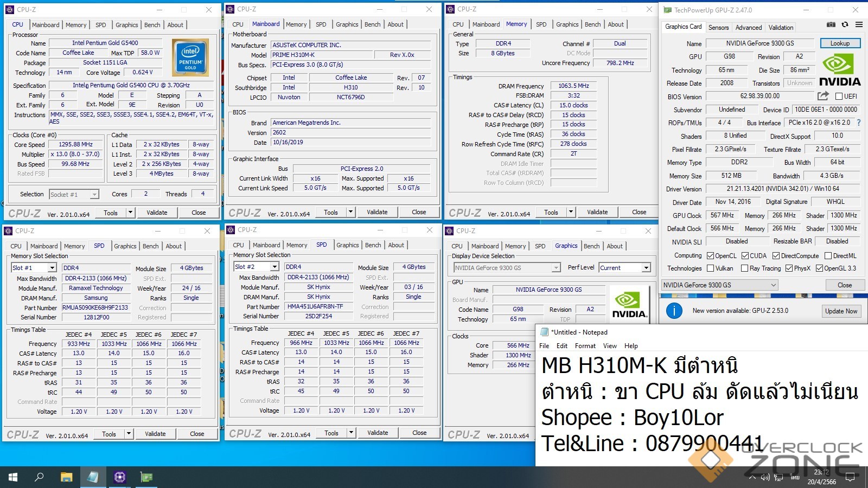
Task: Click the Windows Start button
Action: click(13, 477)
